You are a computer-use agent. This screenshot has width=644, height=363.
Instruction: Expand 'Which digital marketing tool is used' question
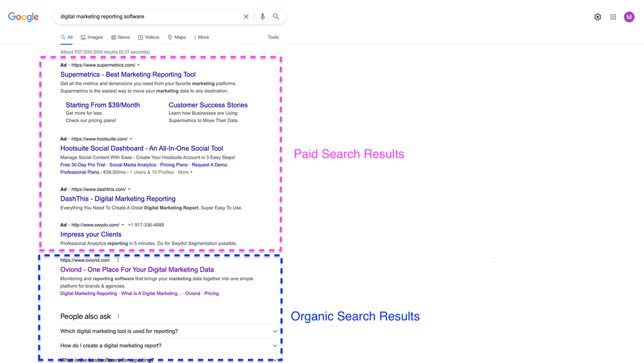[x=169, y=331]
